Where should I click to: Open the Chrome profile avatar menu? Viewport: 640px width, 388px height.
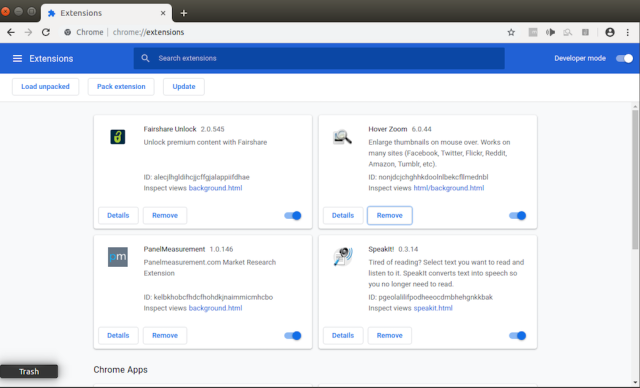coord(610,32)
